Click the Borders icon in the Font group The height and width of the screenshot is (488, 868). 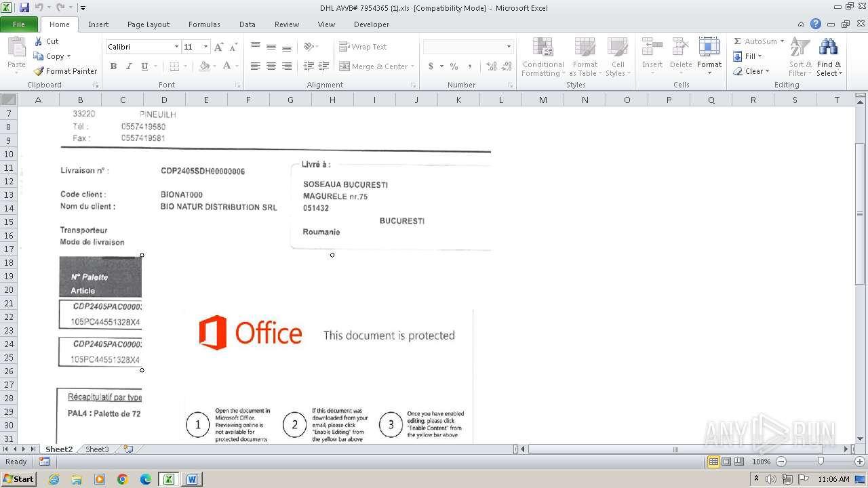pos(174,66)
